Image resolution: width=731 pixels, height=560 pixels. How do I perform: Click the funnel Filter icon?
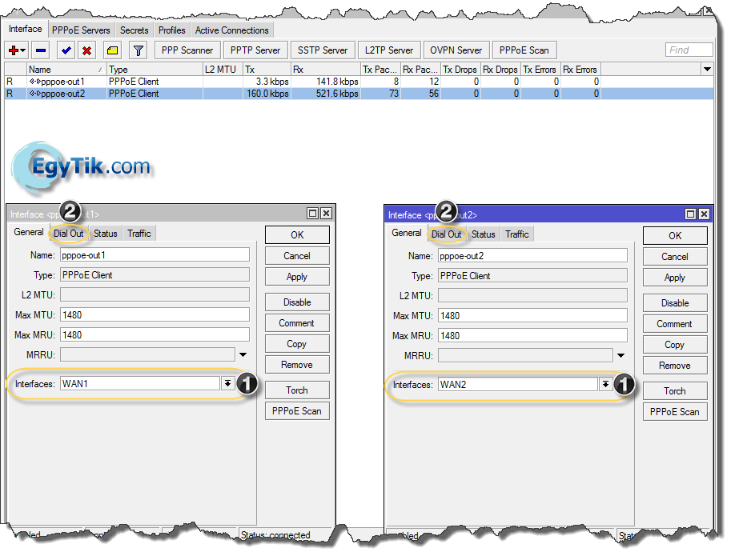pos(138,50)
